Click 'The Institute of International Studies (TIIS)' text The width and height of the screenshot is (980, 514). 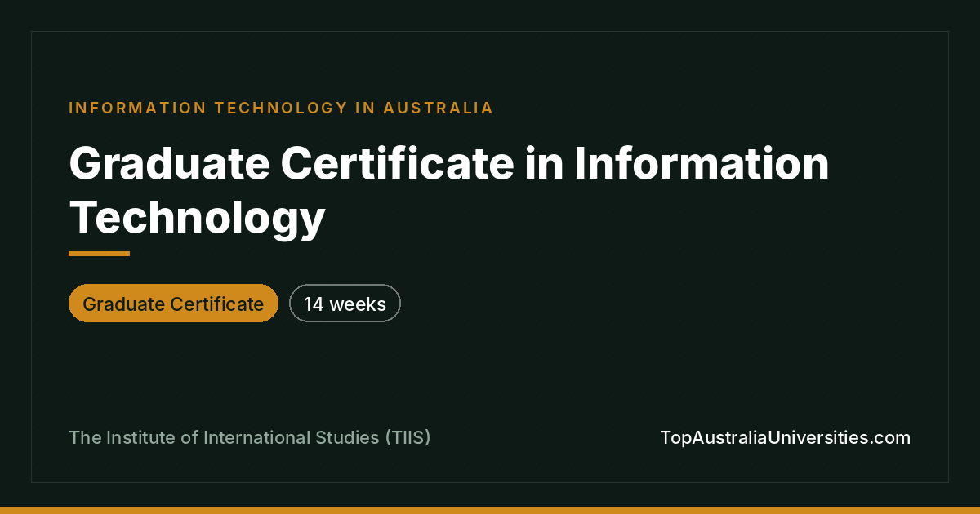250,438
